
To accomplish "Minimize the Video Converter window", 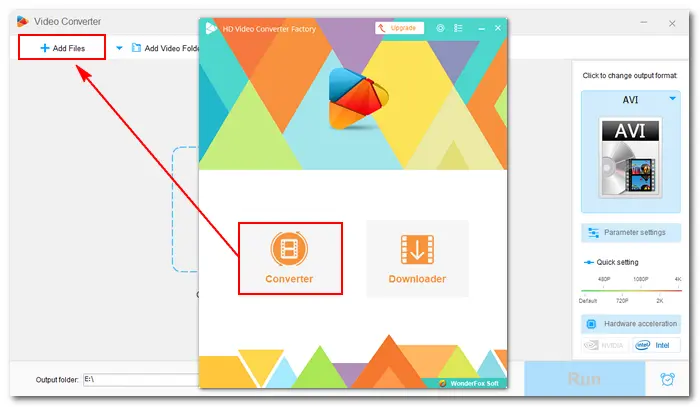I will point(644,22).
